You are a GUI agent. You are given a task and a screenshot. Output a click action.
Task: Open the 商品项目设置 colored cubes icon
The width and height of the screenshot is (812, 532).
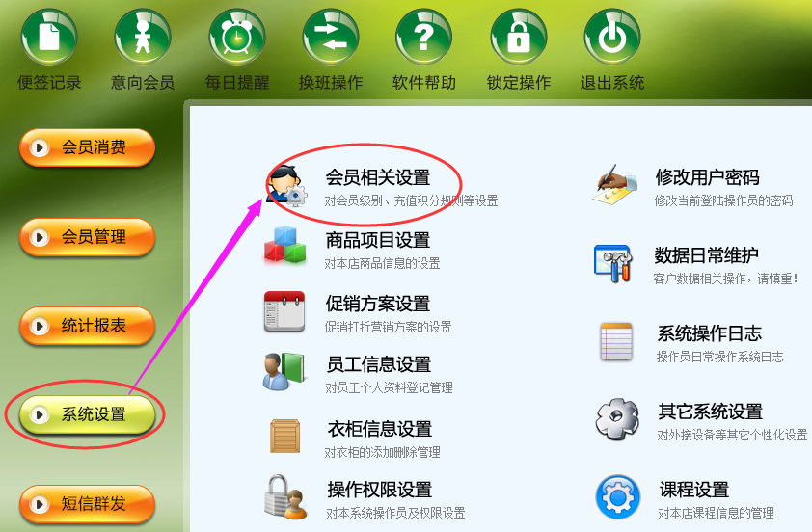284,246
